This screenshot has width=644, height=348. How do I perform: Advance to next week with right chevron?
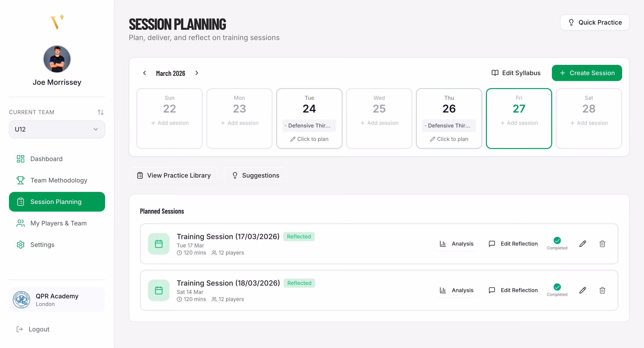click(x=197, y=73)
